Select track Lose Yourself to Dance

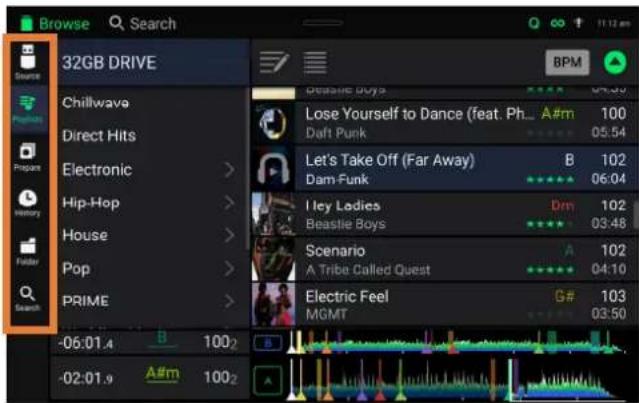(445, 123)
